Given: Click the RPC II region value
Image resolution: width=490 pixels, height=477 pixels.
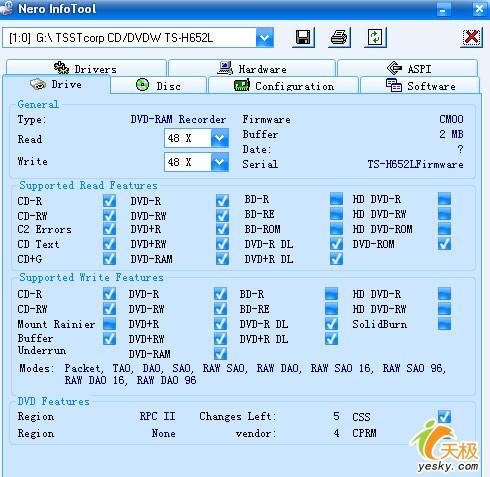Looking at the screenshot, I should click(x=157, y=416).
